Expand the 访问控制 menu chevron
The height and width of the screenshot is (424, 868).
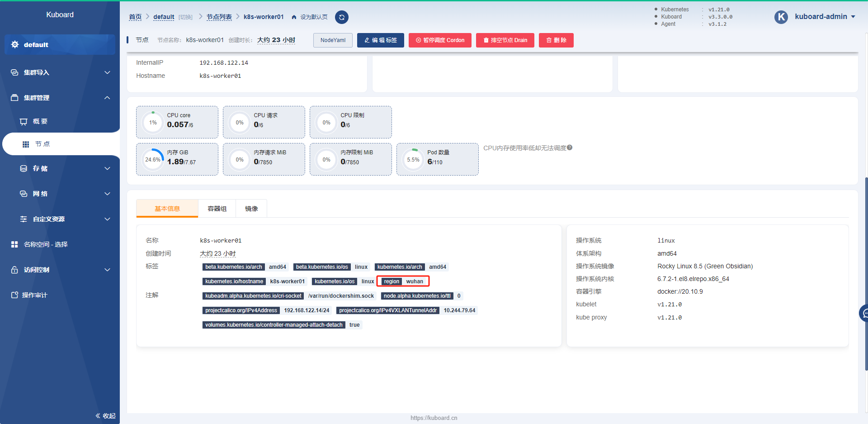[107, 270]
